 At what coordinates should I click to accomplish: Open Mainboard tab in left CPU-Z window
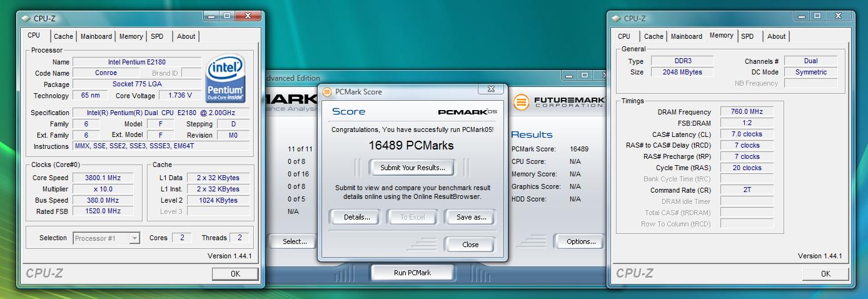[96, 36]
